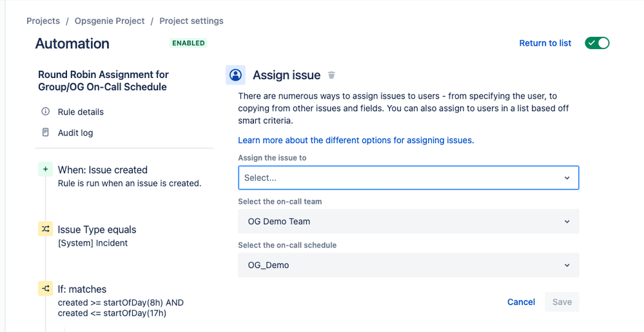Click the green plus trigger icon
Screen dimensions: 644x332
(45, 170)
